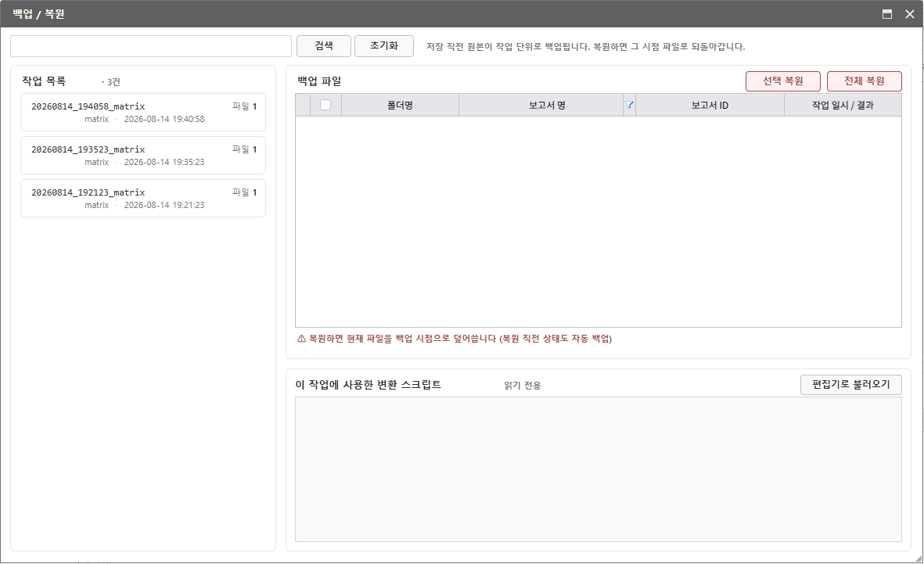Toggle the select-all checkbox in table header
The width and height of the screenshot is (924, 564).
pyautogui.click(x=325, y=105)
